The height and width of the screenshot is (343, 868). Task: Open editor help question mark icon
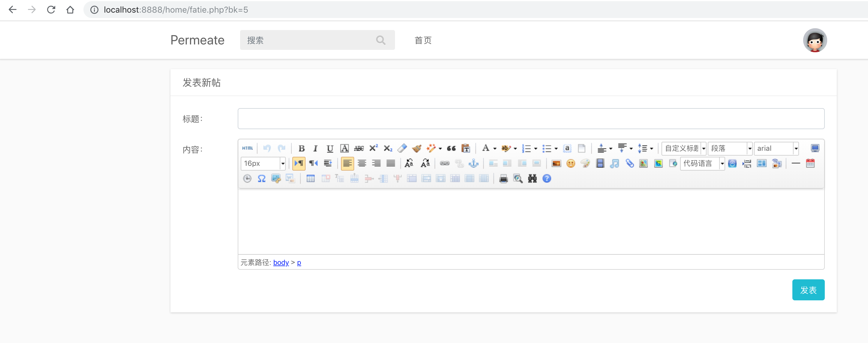click(x=547, y=179)
